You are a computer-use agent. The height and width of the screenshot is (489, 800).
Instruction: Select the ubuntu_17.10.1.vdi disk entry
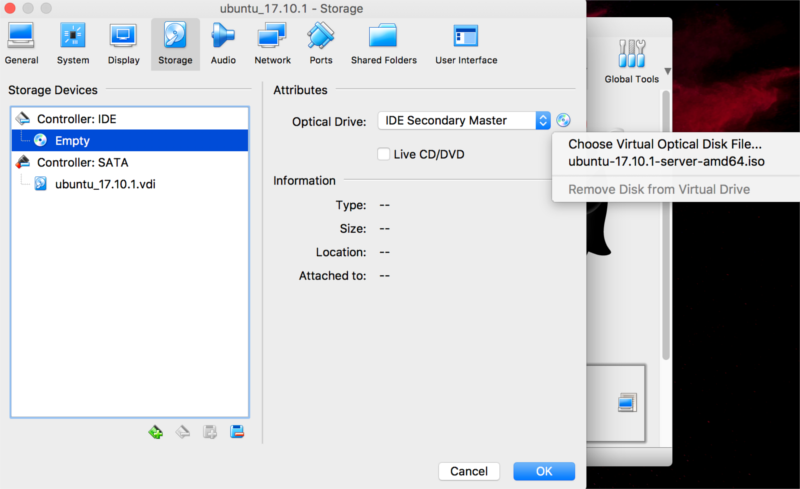102,184
